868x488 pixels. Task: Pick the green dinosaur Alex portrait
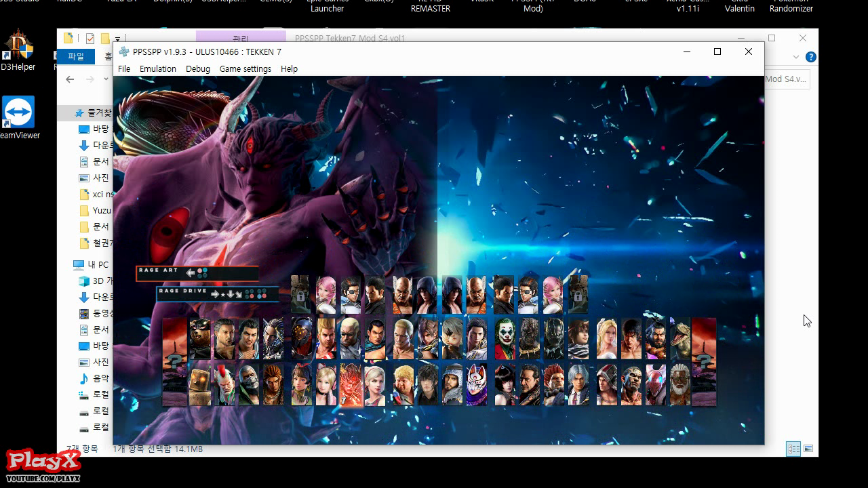pos(680,339)
